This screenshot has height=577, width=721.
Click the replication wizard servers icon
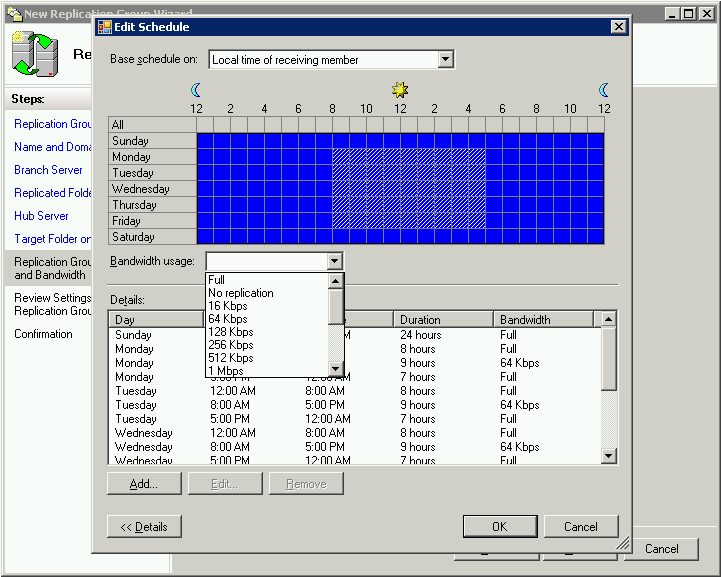33,55
